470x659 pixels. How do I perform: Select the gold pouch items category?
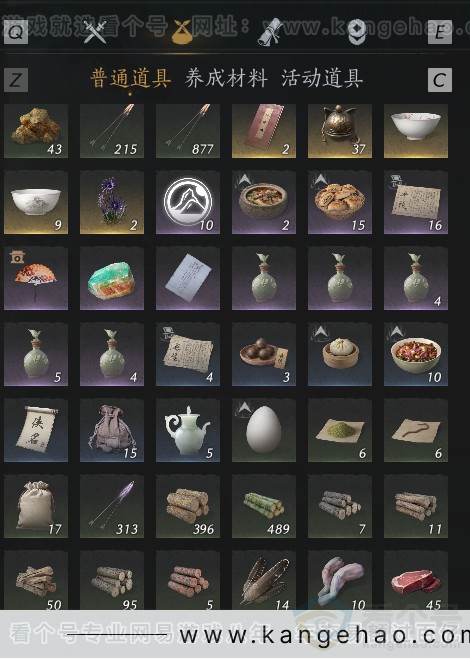tap(182, 32)
